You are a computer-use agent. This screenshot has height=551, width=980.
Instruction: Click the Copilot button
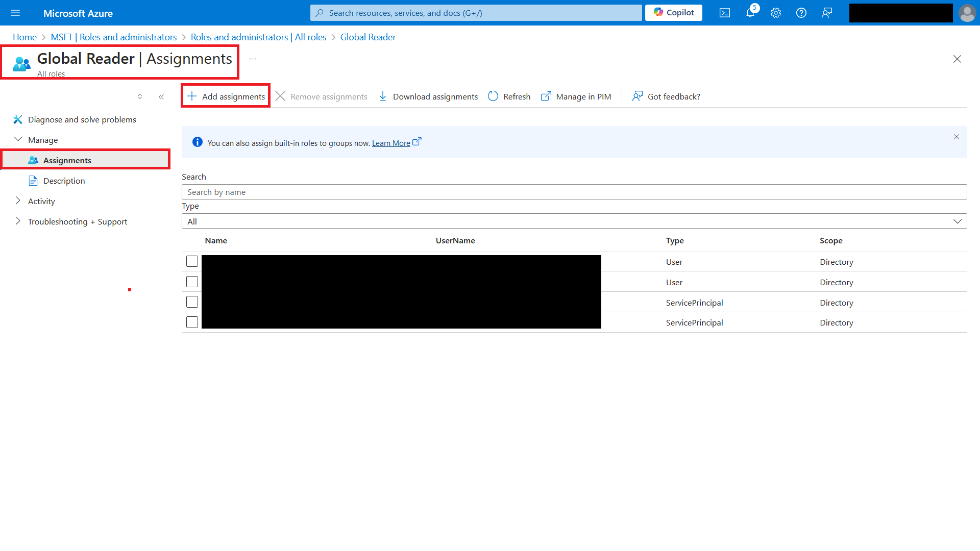pos(674,13)
